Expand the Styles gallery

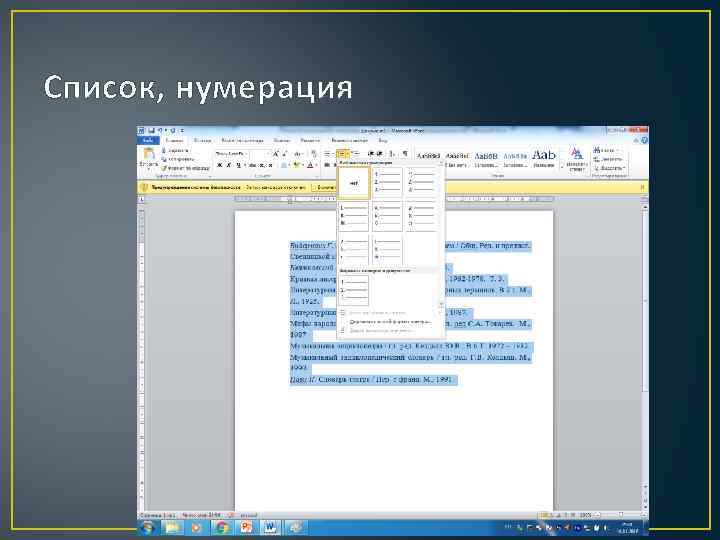tap(562, 168)
